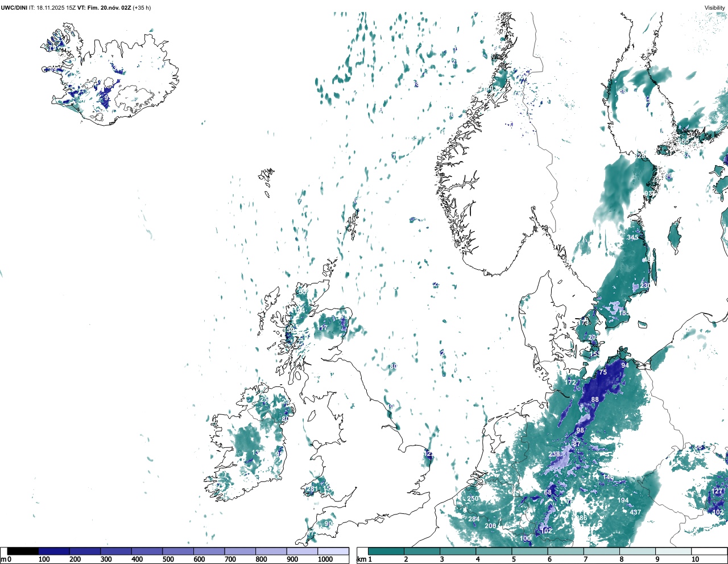Click the '68' visibility value on the map
Screen dimensions: 728x564
[x=548, y=492]
